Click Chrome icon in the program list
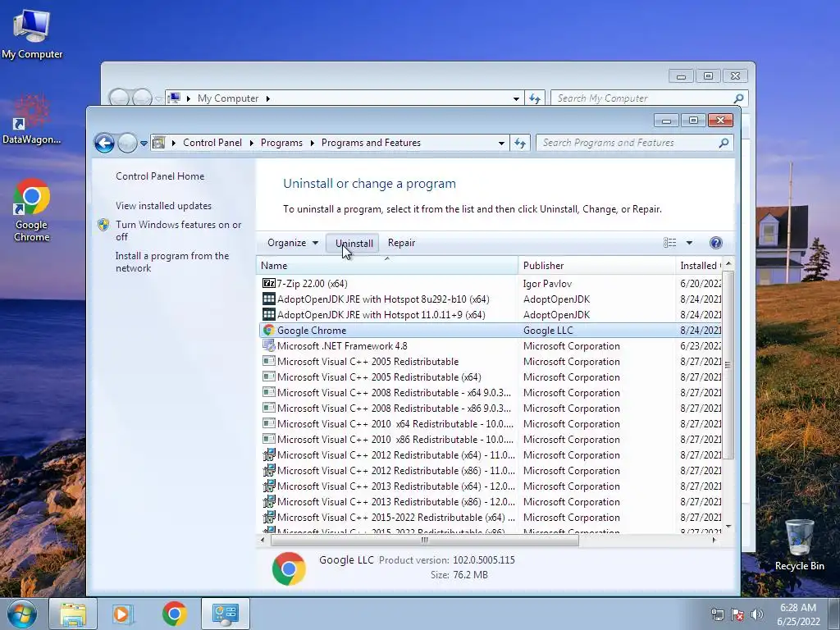Image resolution: width=840 pixels, height=630 pixels. [268, 330]
